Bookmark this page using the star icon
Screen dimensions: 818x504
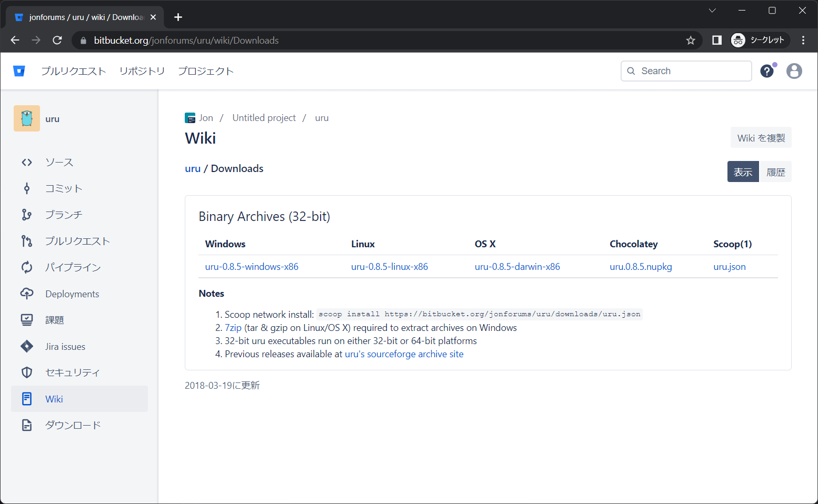[x=690, y=40]
